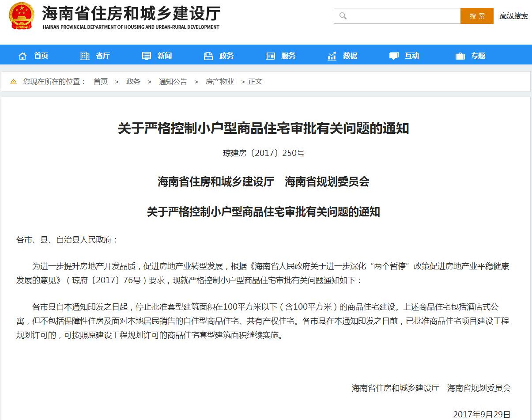Click the newspaper icon beside 新闻
This screenshot has width=532, height=420.
147,56
